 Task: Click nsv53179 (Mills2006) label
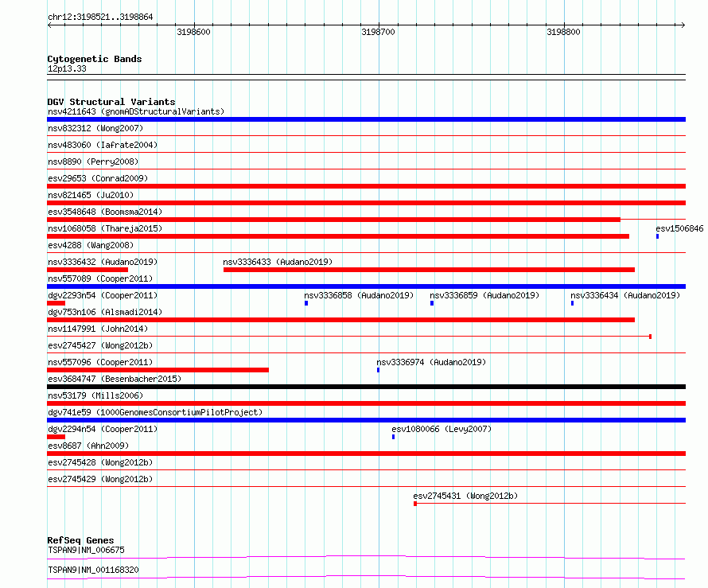95,395
